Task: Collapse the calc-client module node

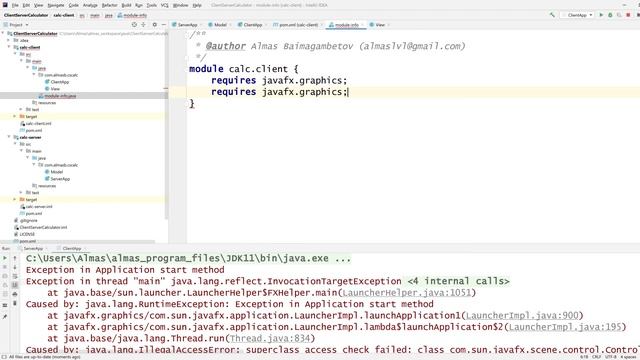Action: click(9, 47)
